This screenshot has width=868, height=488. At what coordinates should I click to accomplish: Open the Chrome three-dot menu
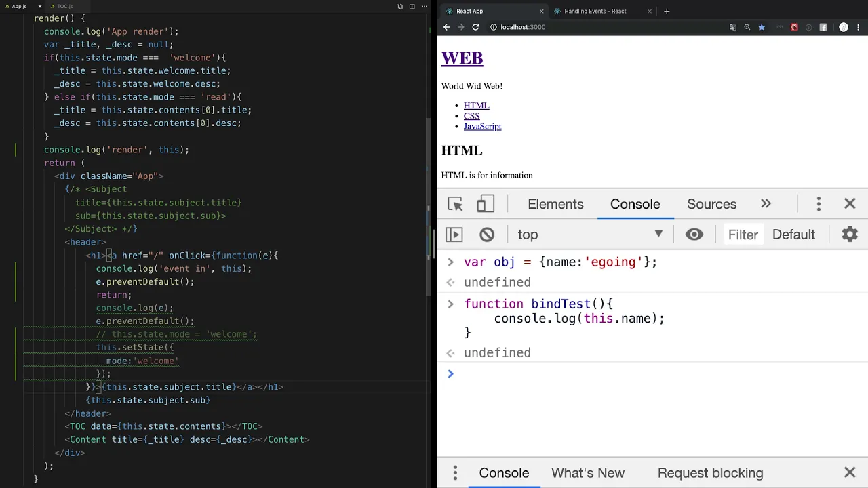(x=859, y=27)
